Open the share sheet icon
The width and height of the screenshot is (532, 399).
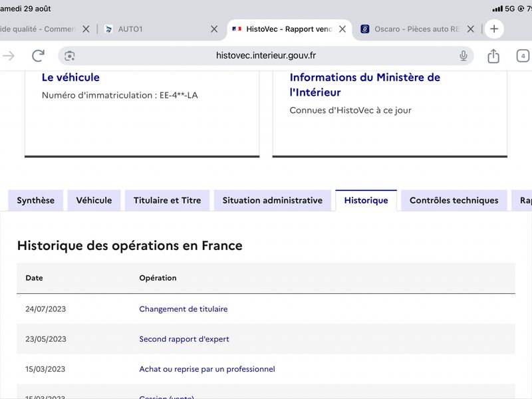pos(493,56)
